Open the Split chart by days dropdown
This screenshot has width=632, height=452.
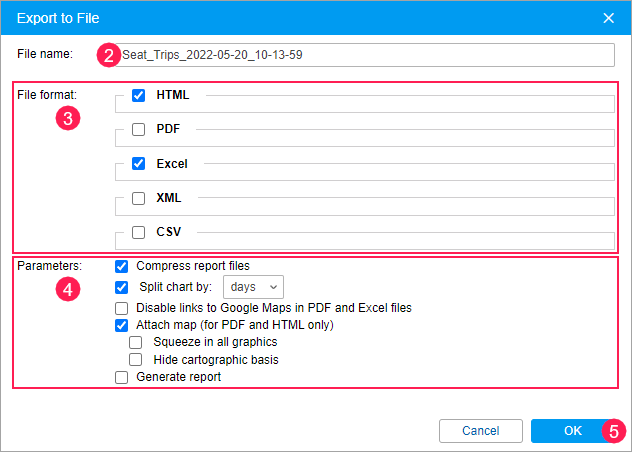click(253, 287)
